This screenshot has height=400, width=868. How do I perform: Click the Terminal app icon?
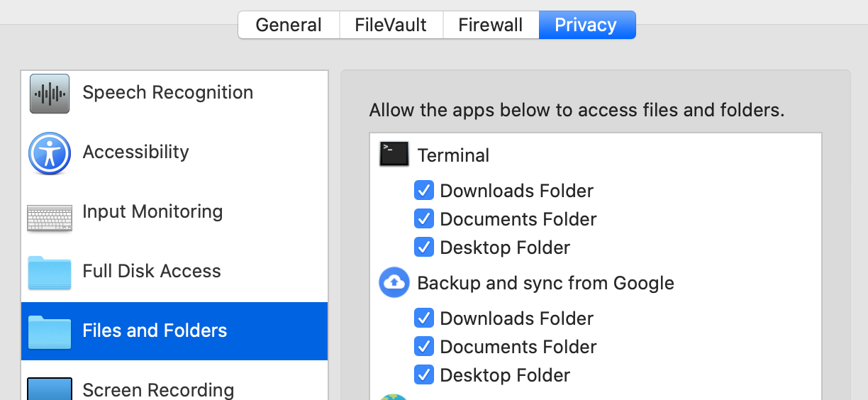tap(394, 154)
